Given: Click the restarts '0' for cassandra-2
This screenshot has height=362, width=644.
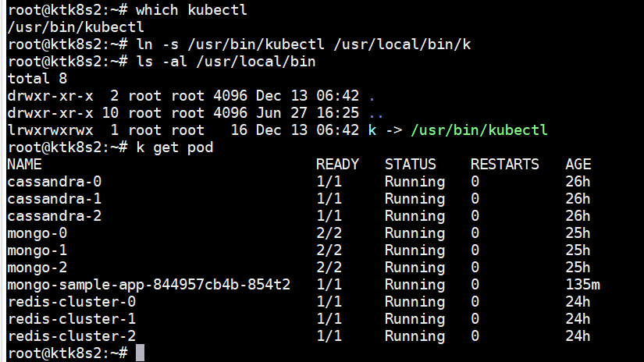Looking at the screenshot, I should click(x=475, y=216).
